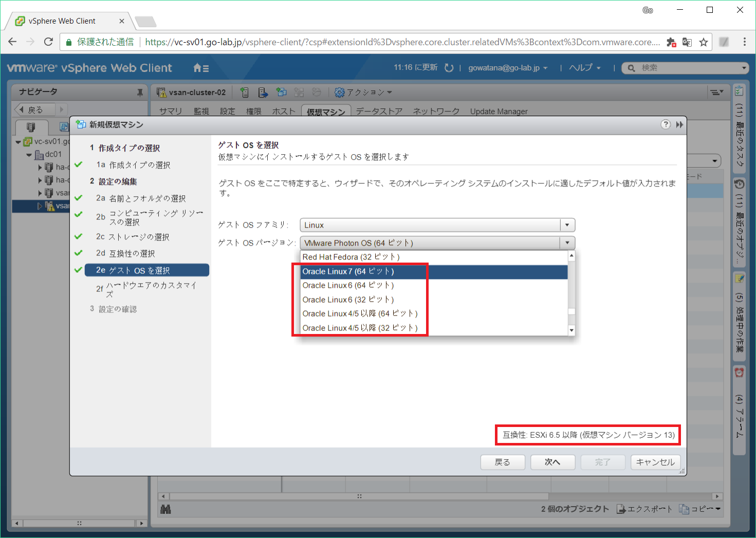Click the binoculars find icon
The width and height of the screenshot is (756, 538).
click(x=165, y=509)
